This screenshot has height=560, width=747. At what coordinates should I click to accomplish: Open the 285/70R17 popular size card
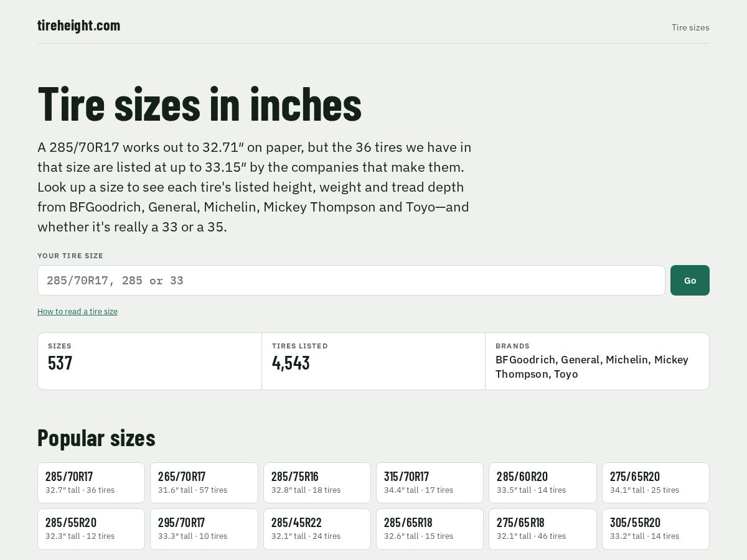tap(91, 483)
